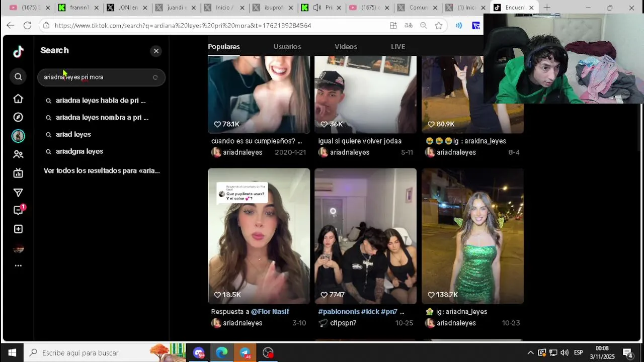644x362 pixels.
Task: Open video thumbnail with 80.9K likes
Action: point(472,95)
